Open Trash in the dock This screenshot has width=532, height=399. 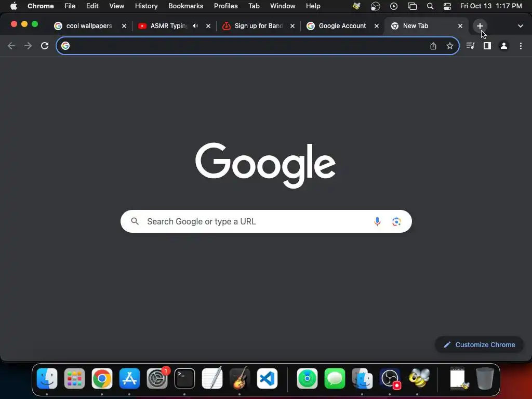[485, 378]
